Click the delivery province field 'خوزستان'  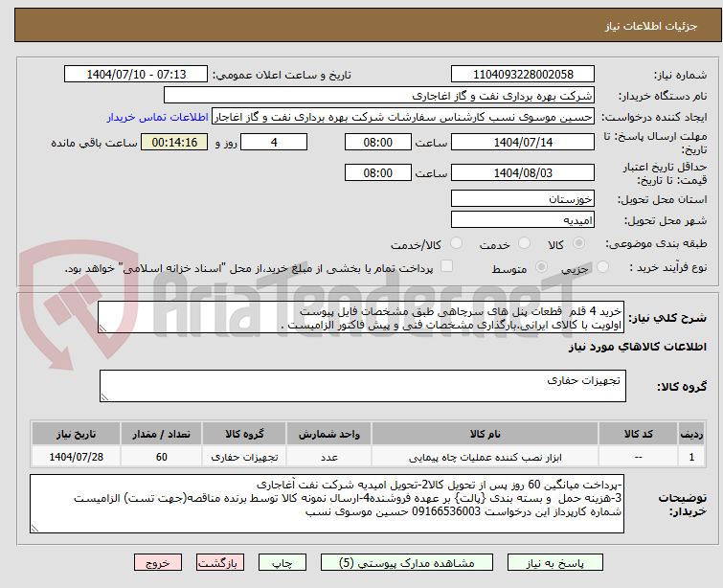[523, 199]
